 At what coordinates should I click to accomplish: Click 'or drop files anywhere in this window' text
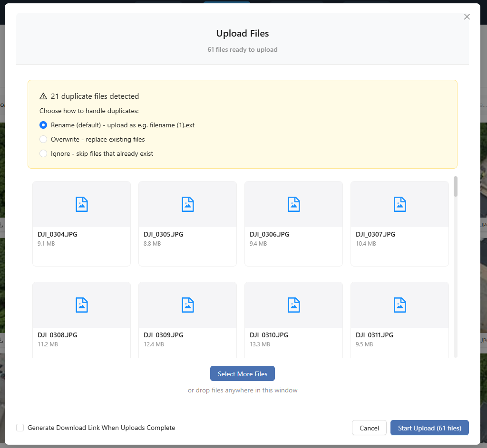click(x=242, y=390)
